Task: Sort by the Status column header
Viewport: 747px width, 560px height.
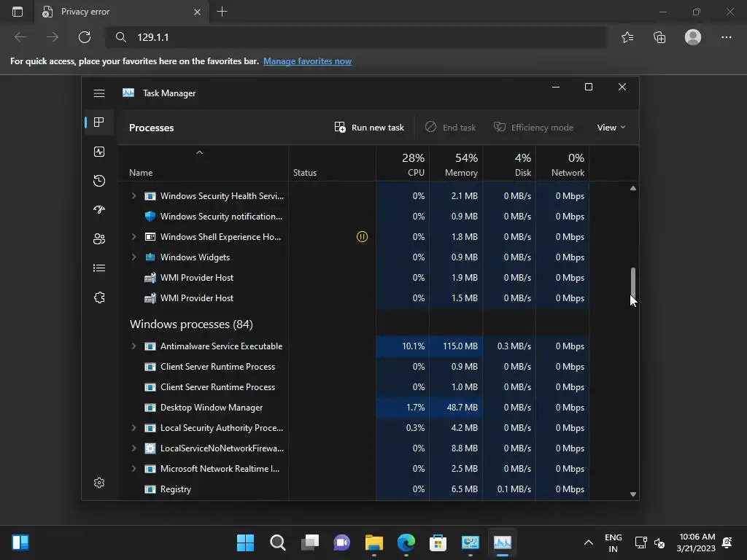Action: pos(332,163)
